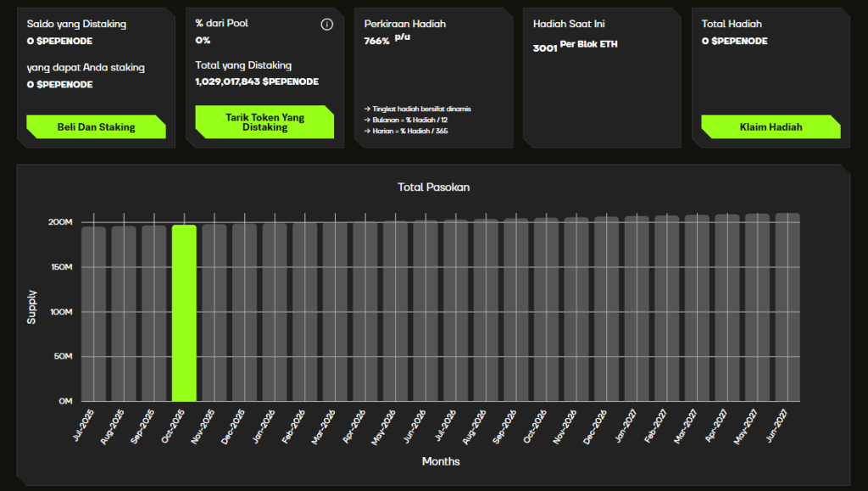Click the Oct-2025 month label
Screen dimensions: 868x491
point(173,427)
